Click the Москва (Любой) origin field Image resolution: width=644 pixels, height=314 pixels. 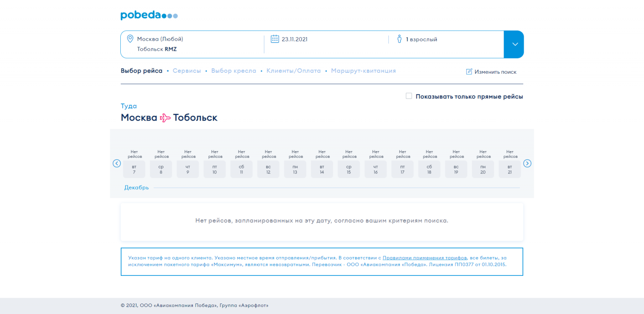pyautogui.click(x=160, y=39)
